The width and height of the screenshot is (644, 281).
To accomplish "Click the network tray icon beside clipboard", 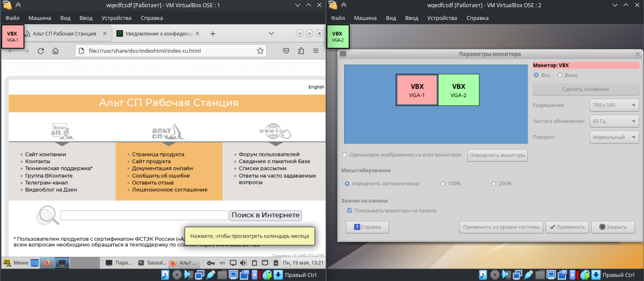I will [x=265, y=262].
